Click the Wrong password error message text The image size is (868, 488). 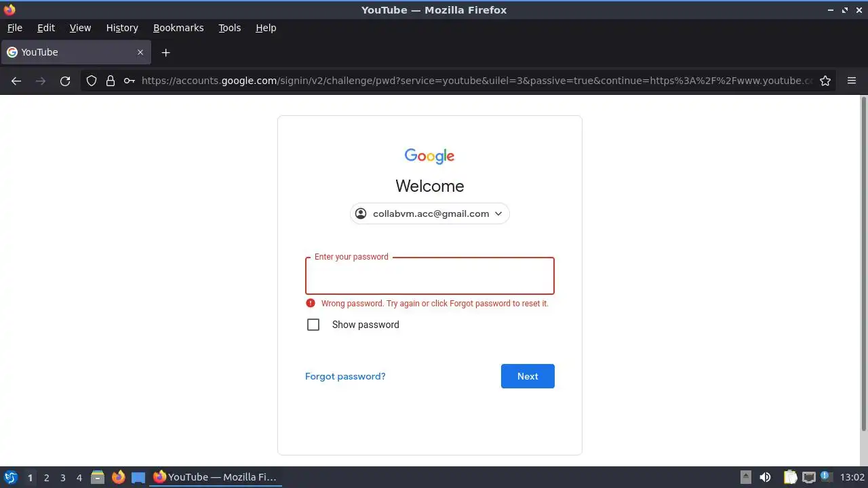435,303
